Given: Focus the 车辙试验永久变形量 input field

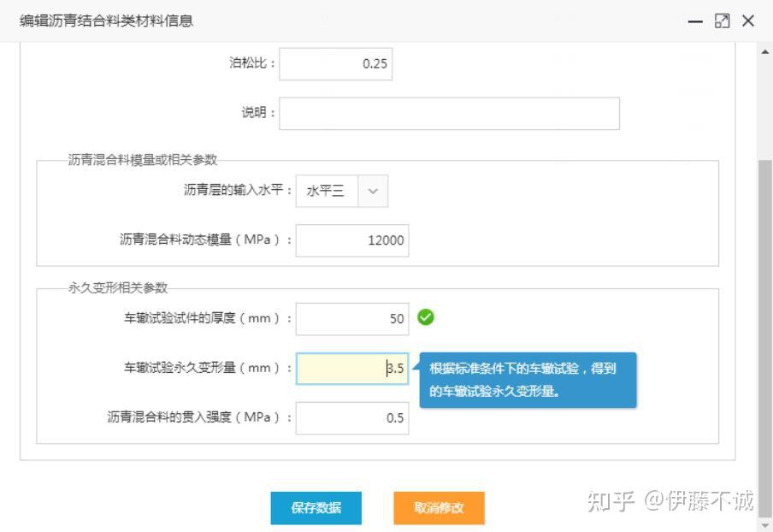Looking at the screenshot, I should (352, 369).
